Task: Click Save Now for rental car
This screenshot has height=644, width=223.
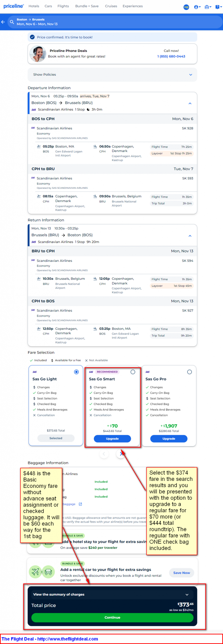Action: 182,573
